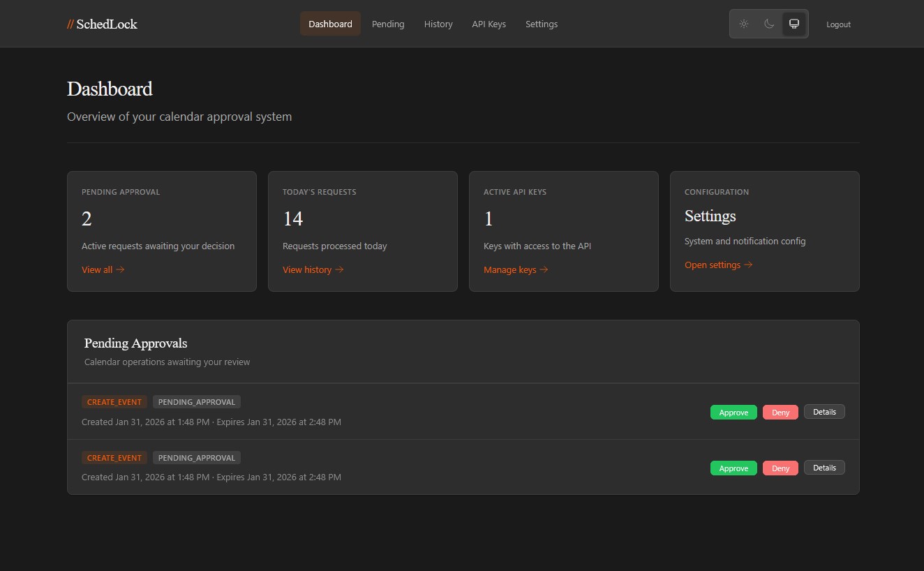Approve the first pending request
Viewport: 924px width, 571px height.
click(x=733, y=413)
